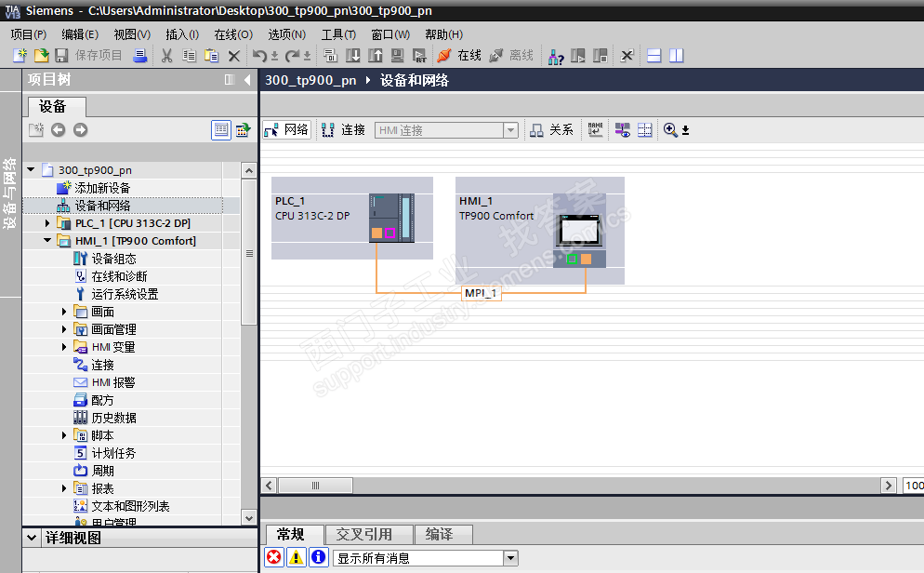
Task: Collapse the HMI_1 [TP900 Comfort] node
Action: 47,241
